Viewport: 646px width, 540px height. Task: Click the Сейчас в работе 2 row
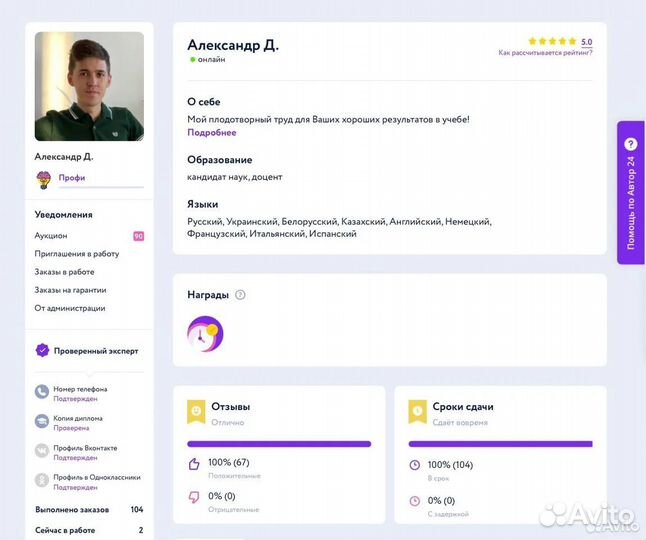pos(89,530)
